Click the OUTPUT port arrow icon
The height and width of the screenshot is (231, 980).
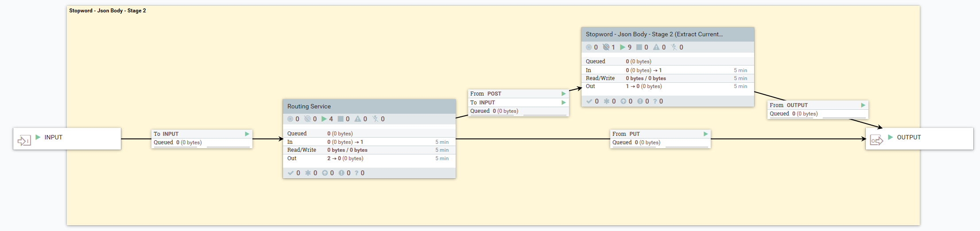tap(876, 141)
